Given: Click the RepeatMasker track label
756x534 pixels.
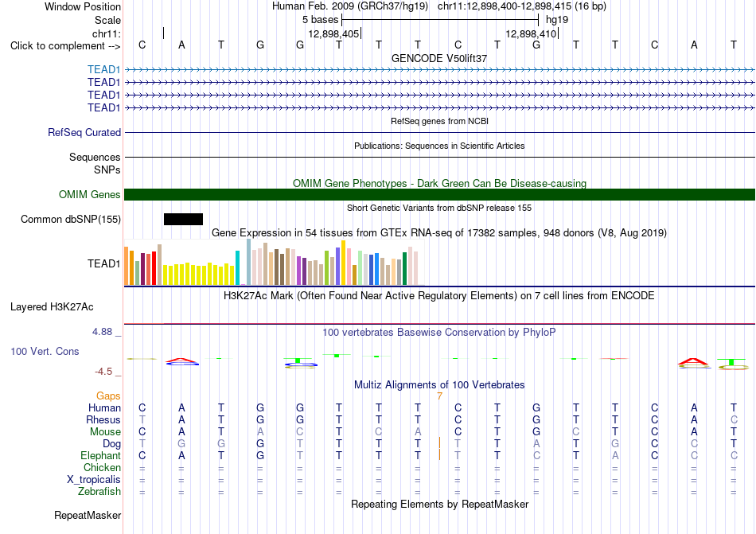Looking at the screenshot, I should click(x=88, y=515).
